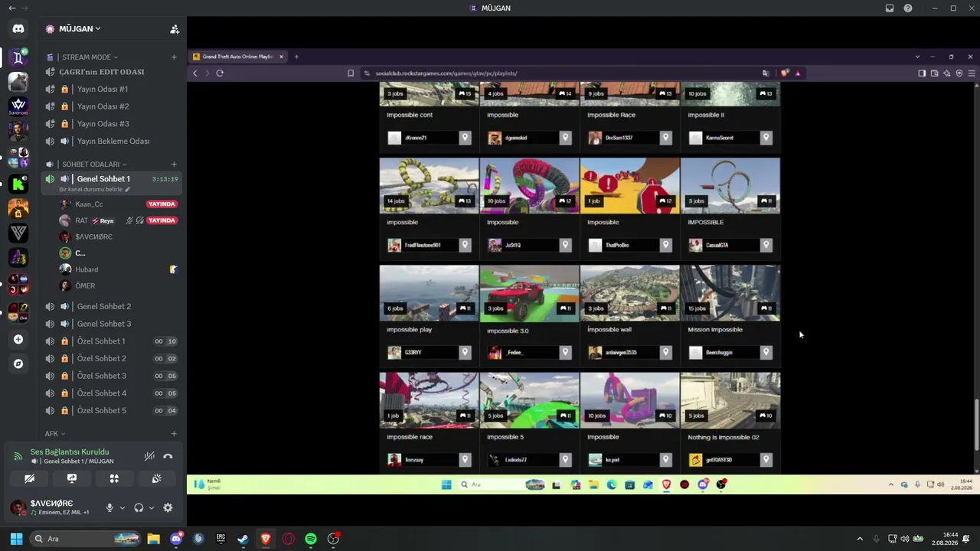The image size is (980, 551).
Task: Invite people to MÜJGAN server
Action: 175,29
